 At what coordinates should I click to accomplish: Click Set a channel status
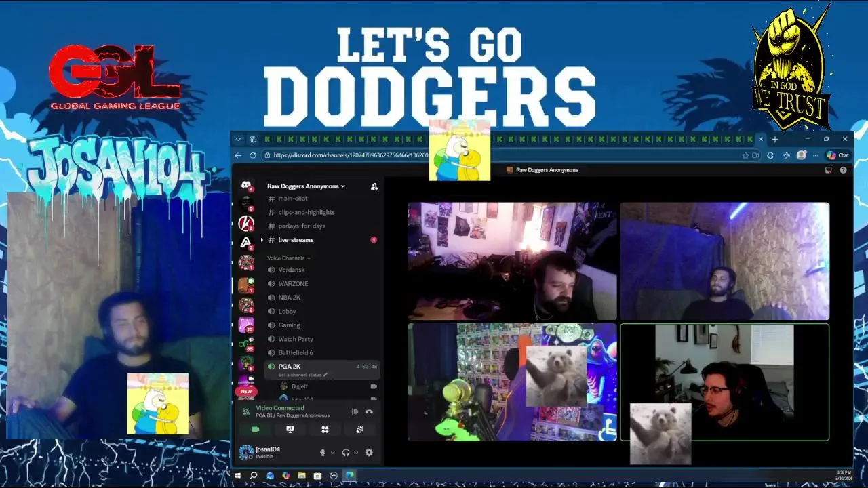[302, 375]
